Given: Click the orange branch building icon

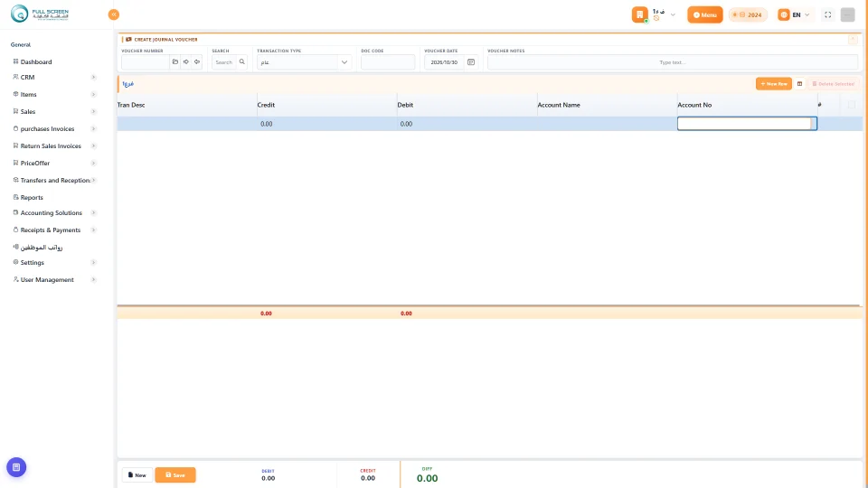Looking at the screenshot, I should tap(639, 14).
